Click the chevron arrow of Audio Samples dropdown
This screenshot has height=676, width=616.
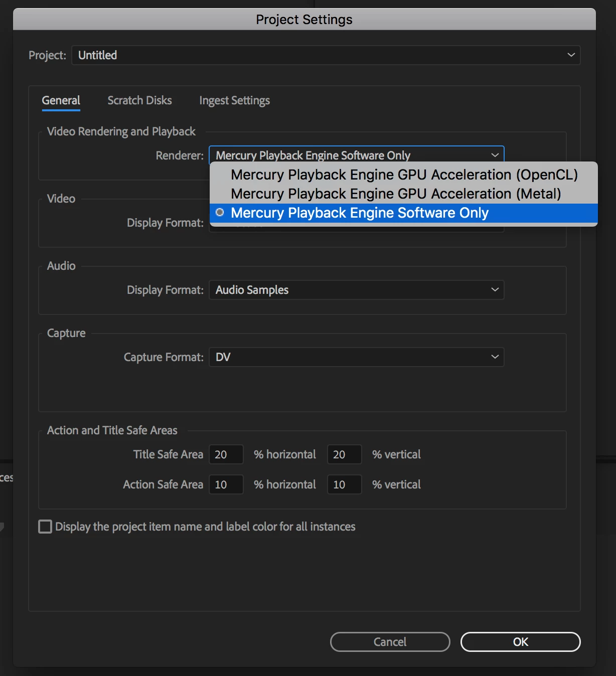pos(495,289)
